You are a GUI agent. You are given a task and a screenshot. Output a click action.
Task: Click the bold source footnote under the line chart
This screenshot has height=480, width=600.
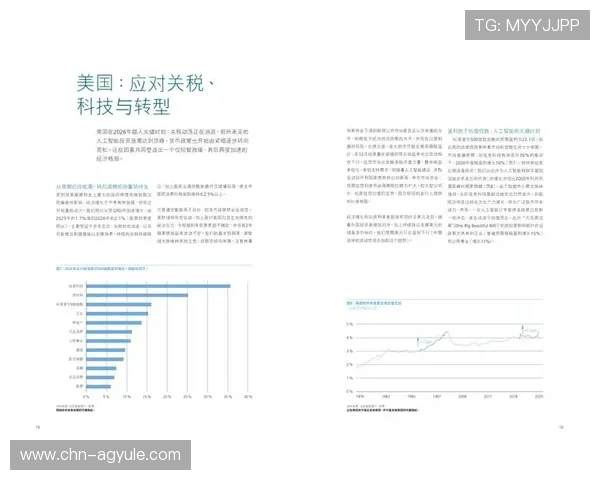coord(383,410)
